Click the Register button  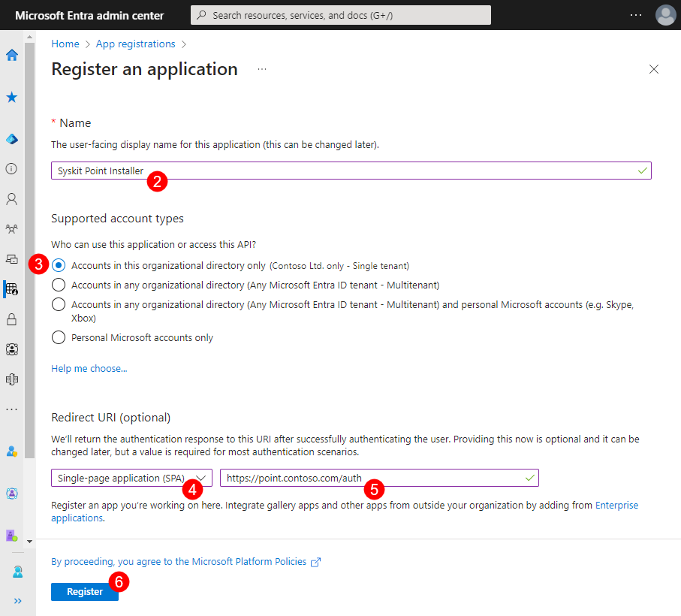(x=84, y=591)
